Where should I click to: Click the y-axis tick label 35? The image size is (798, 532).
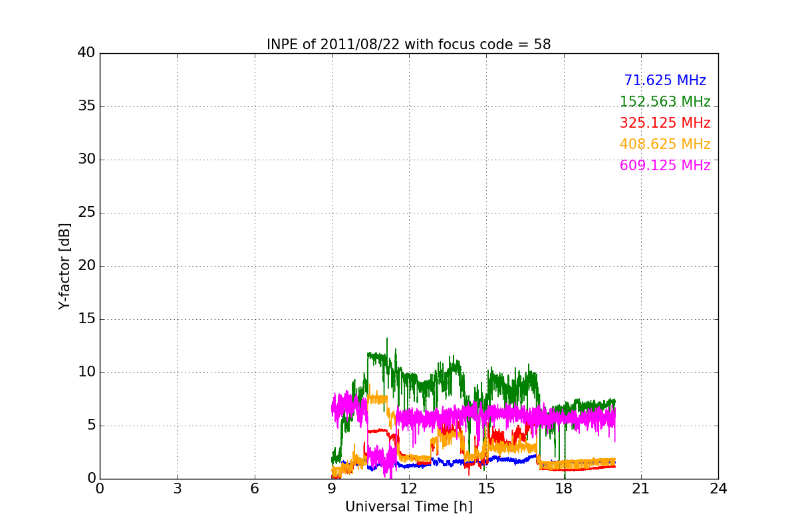(x=86, y=106)
